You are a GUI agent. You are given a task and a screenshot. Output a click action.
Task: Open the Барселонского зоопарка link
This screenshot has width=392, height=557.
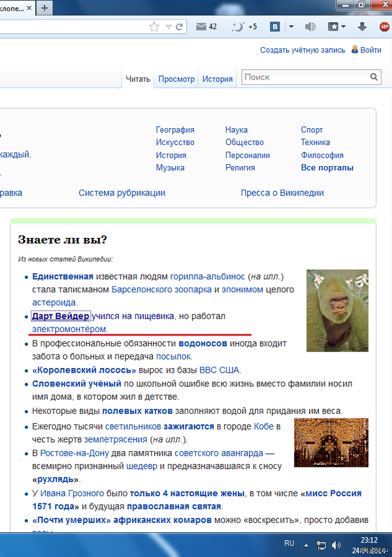(x=161, y=290)
